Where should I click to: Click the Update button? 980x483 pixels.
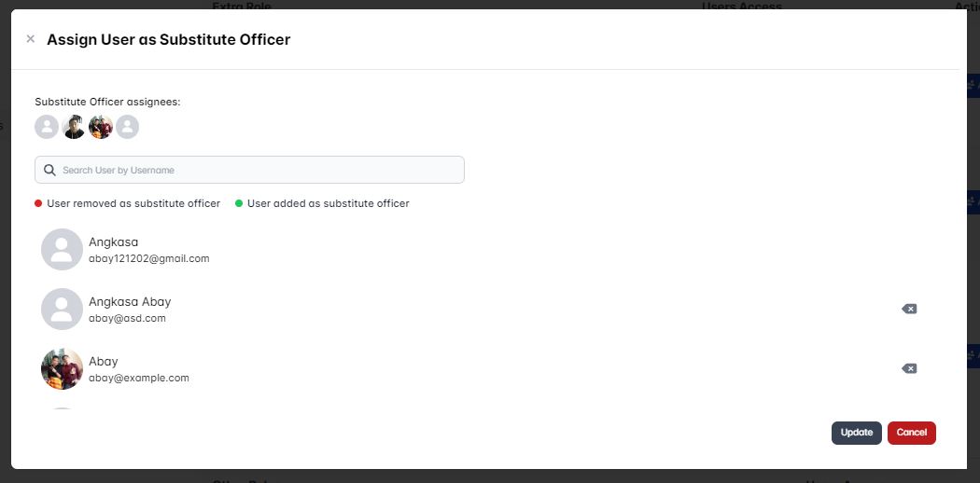(x=856, y=433)
